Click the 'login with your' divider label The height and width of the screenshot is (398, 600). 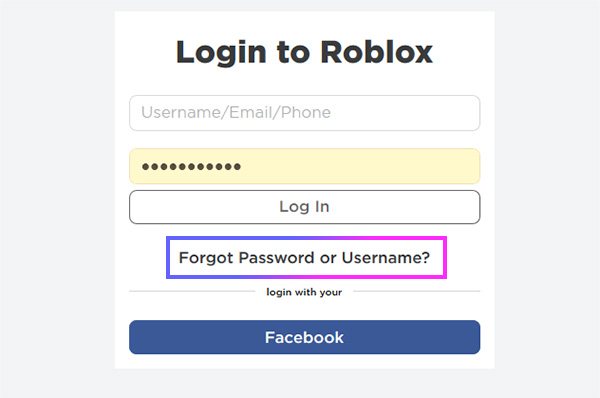pyautogui.click(x=304, y=292)
